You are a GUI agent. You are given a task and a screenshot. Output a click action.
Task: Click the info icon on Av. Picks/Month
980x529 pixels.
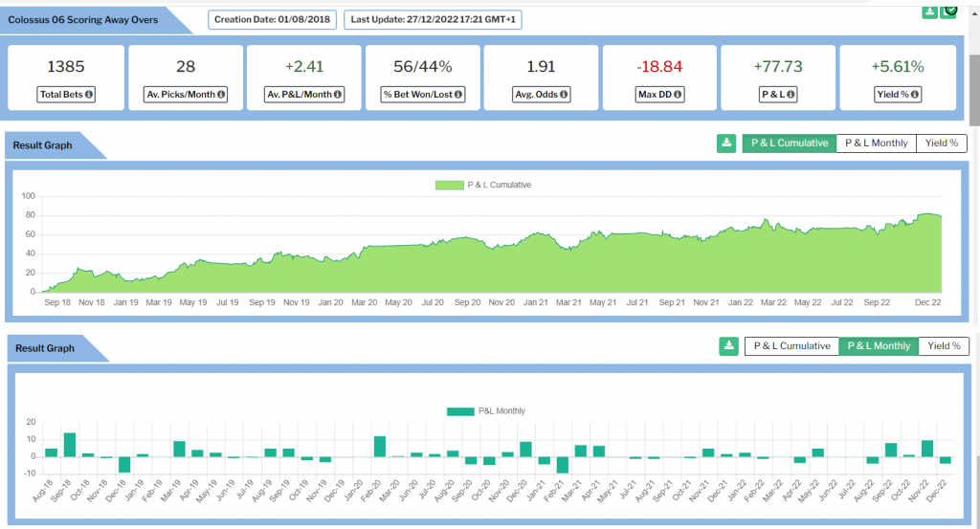click(221, 95)
